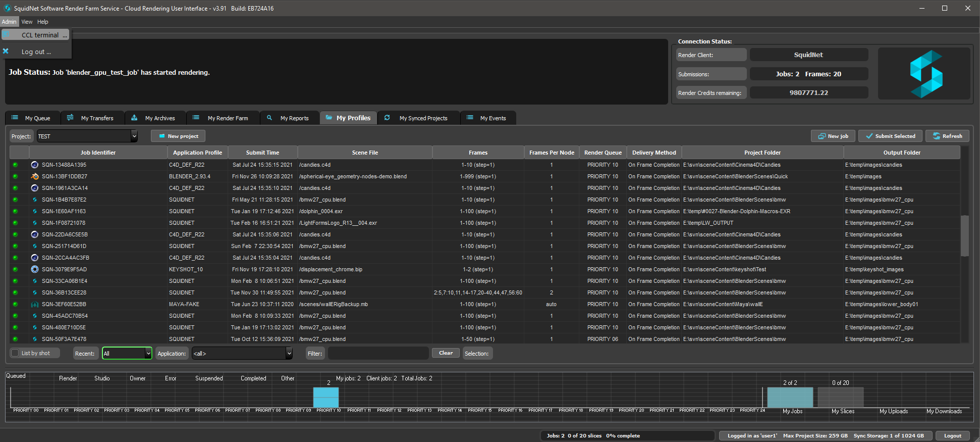Click the SquidNet icon for SQN-1E60AF1163
Screen dimensions: 980x442
pyautogui.click(x=34, y=211)
